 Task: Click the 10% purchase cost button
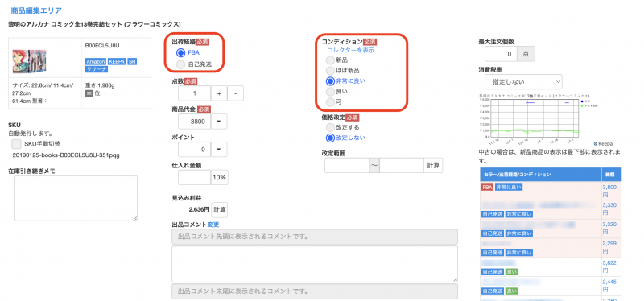pyautogui.click(x=220, y=177)
